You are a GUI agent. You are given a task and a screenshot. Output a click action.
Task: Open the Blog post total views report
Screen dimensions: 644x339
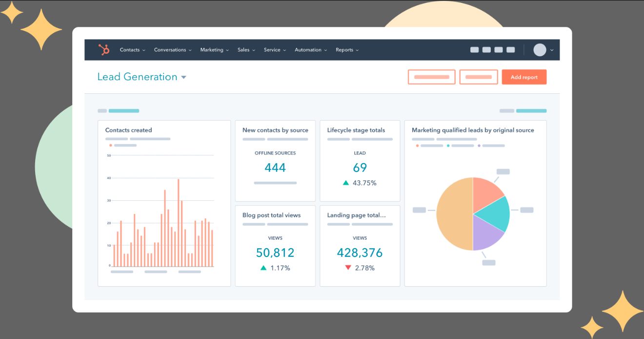pyautogui.click(x=271, y=215)
